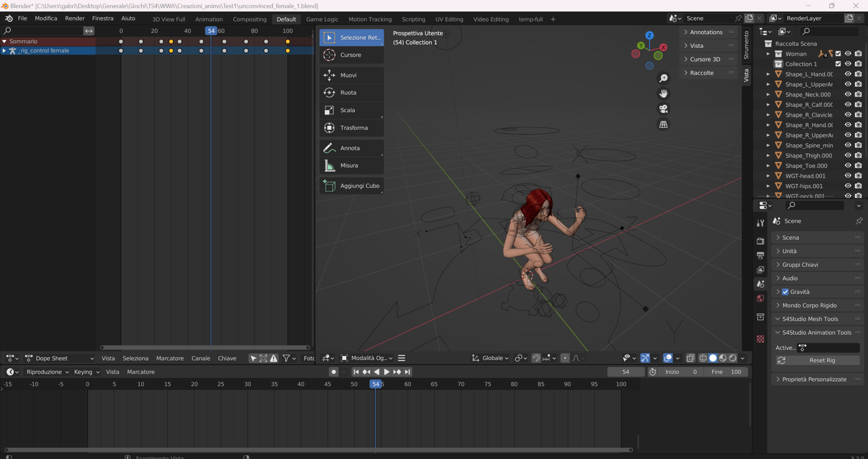Viewport: 868px width, 459px height.
Task: Click the Reset Rig button
Action: click(x=817, y=360)
